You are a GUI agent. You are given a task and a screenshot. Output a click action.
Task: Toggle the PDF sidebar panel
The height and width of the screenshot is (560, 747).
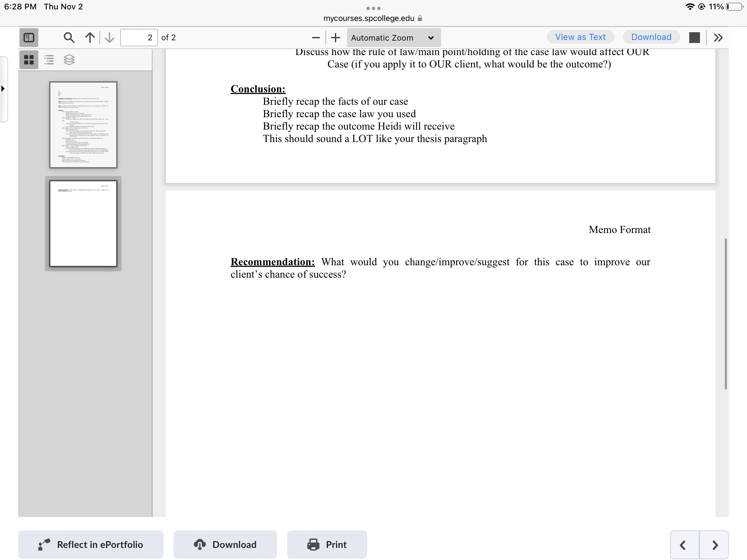[29, 38]
